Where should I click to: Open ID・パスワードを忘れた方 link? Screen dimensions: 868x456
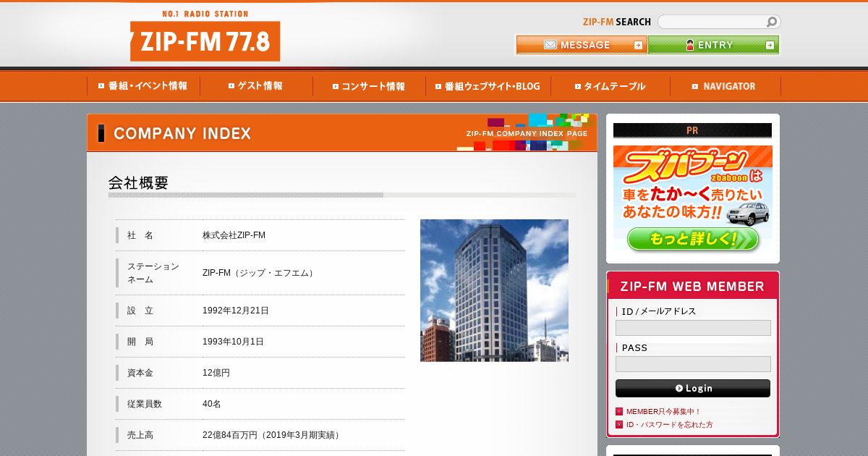(x=669, y=425)
